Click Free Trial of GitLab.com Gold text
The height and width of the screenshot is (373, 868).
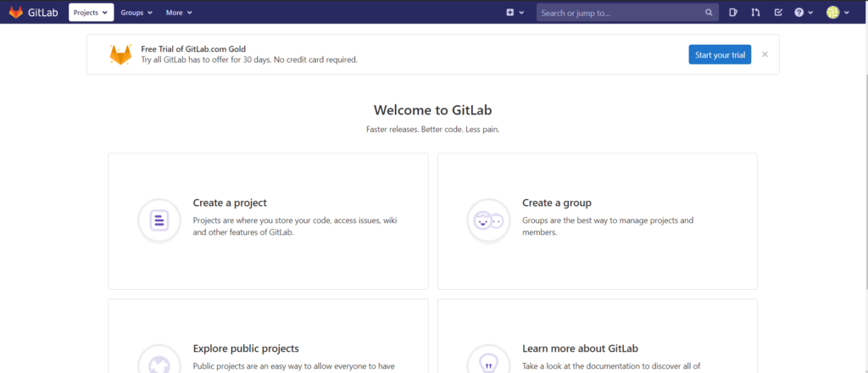point(193,48)
